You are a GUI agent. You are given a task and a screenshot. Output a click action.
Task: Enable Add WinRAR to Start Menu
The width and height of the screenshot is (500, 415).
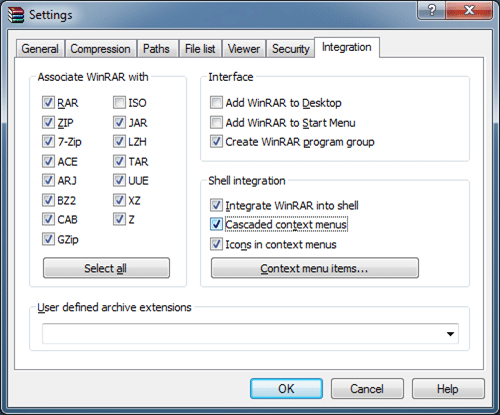click(x=216, y=122)
